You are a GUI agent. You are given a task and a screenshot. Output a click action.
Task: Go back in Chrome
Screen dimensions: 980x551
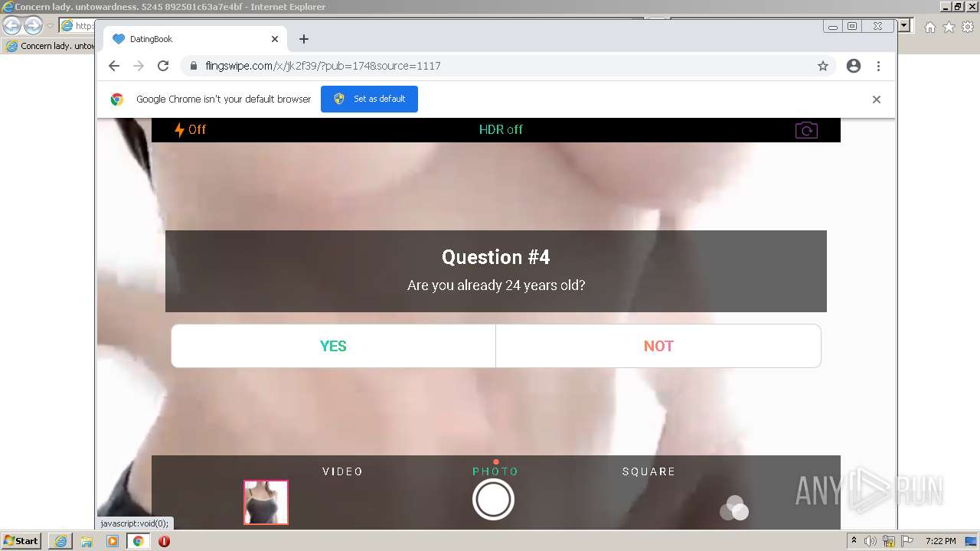coord(114,66)
